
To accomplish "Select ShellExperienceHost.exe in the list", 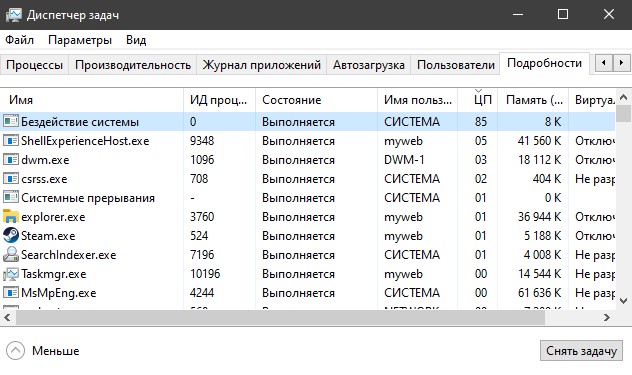I will 85,141.
